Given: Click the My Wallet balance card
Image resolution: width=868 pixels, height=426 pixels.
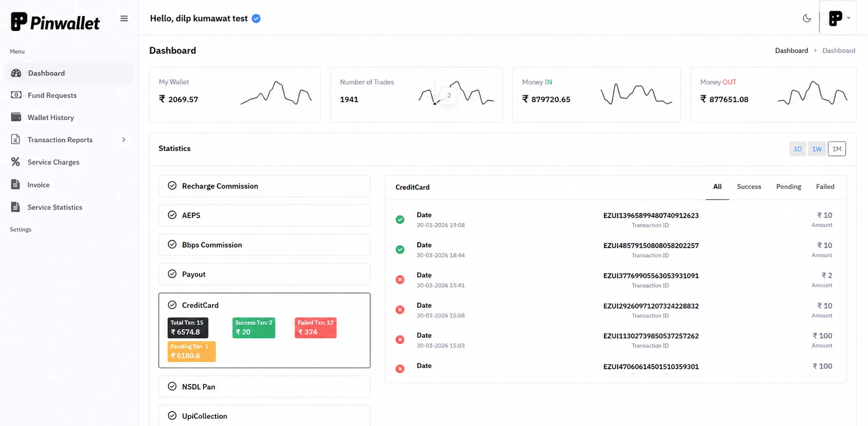Looking at the screenshot, I should click(x=234, y=95).
